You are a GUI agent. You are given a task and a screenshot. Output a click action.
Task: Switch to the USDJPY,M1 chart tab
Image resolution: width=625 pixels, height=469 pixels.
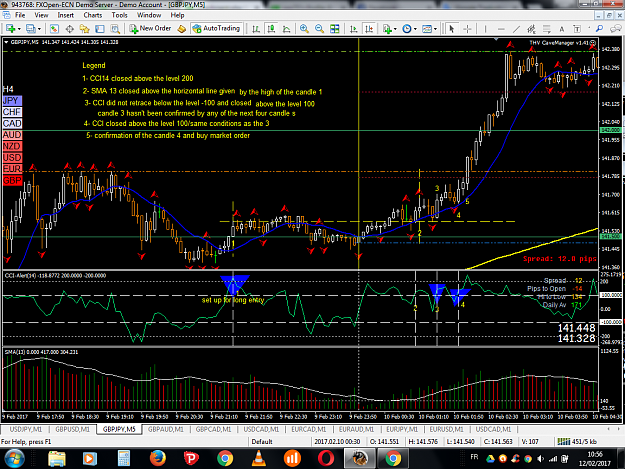(x=26, y=429)
